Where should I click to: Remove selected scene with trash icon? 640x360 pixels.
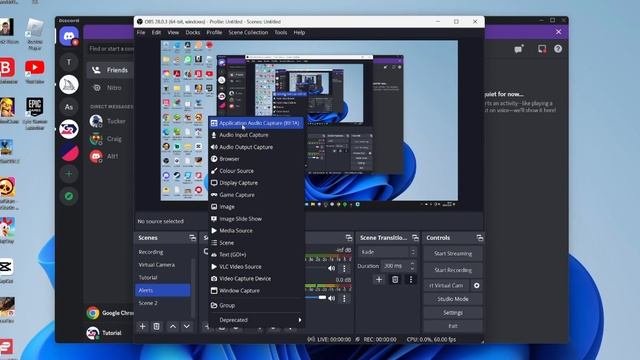click(x=156, y=326)
